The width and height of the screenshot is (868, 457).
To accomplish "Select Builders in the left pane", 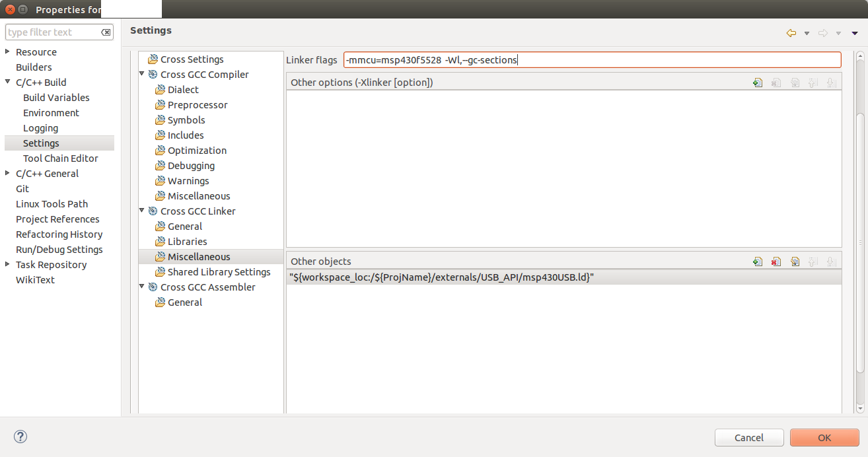I will coord(34,67).
